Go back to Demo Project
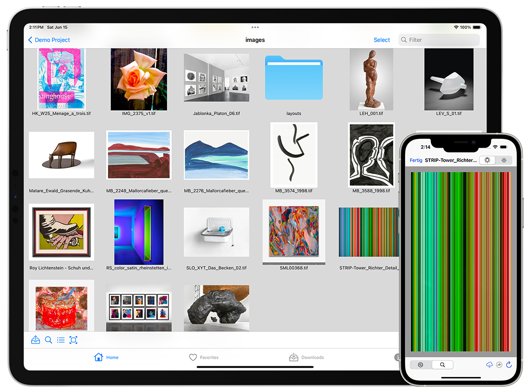The image size is (532, 392). (x=49, y=40)
